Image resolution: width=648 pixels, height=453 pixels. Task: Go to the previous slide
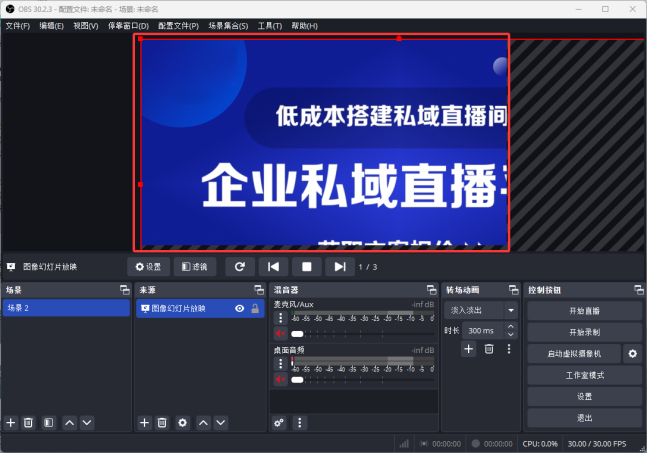click(272, 267)
